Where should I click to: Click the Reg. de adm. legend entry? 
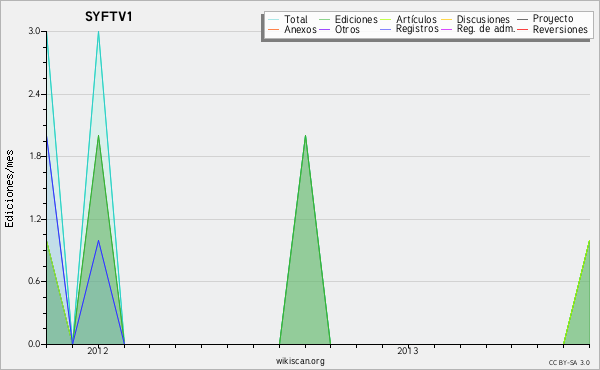(x=478, y=29)
